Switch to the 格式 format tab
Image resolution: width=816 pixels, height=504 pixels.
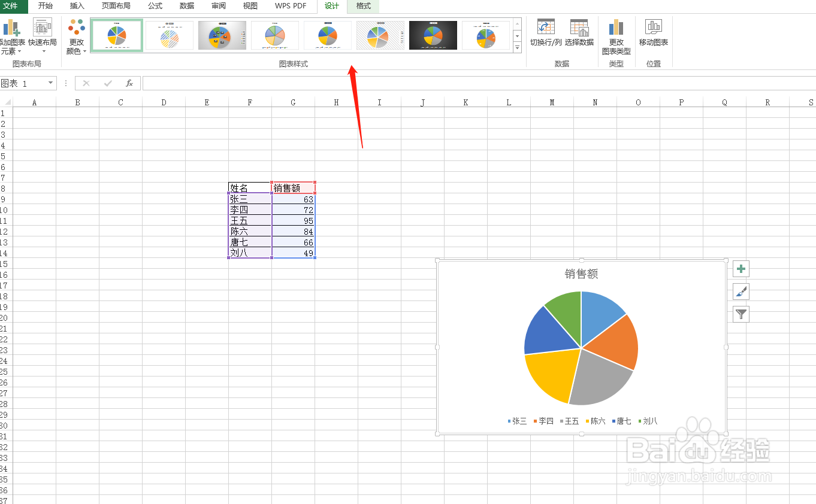coord(363,6)
